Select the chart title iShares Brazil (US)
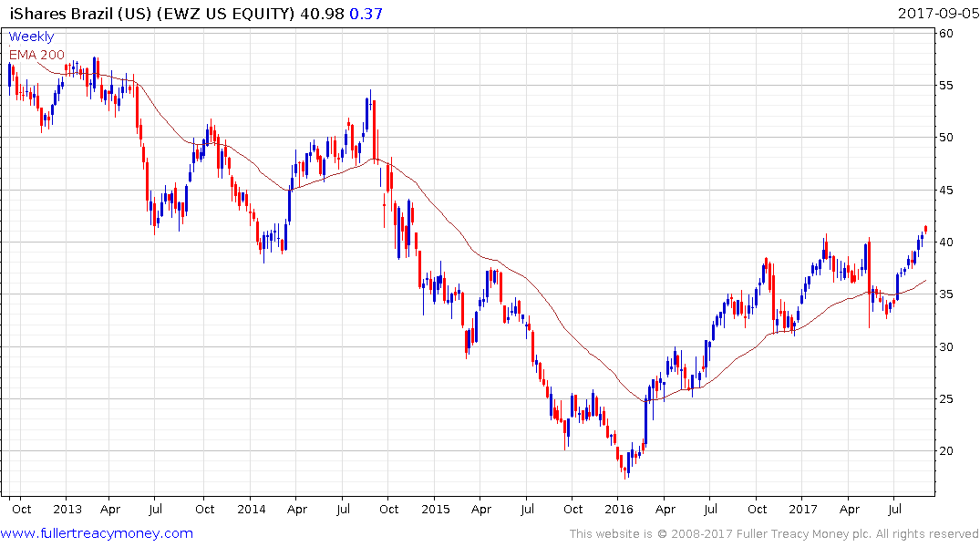The image size is (980, 547). pos(80,13)
